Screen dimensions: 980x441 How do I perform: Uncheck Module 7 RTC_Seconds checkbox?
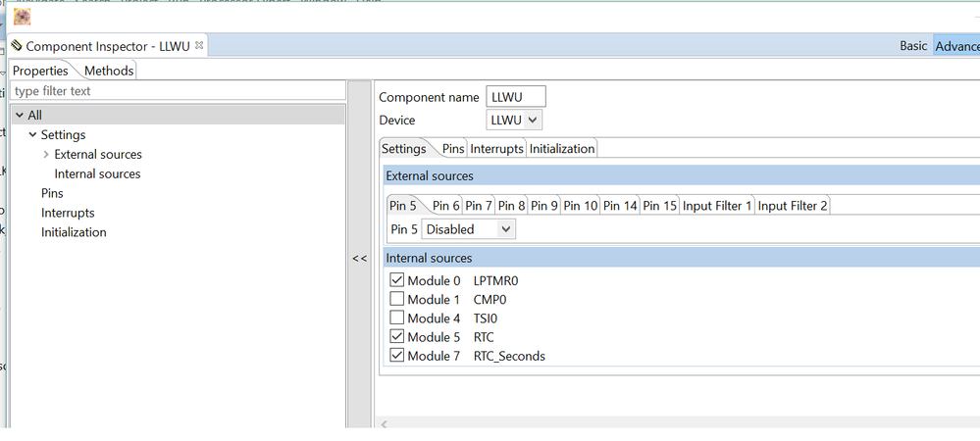point(396,356)
